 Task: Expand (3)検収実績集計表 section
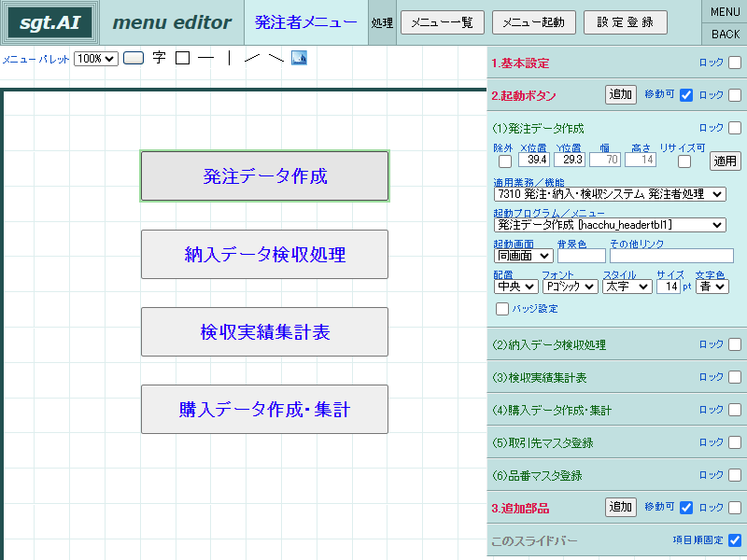point(539,377)
